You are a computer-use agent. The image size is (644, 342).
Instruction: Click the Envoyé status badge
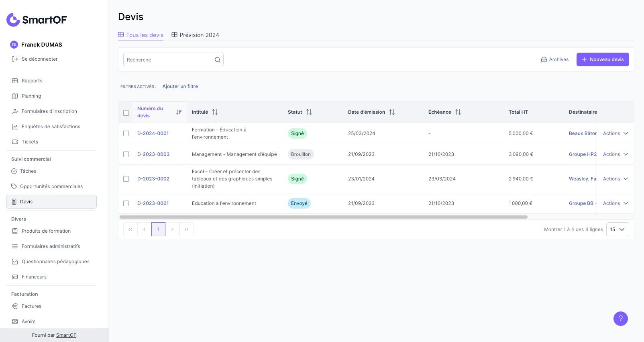coord(299,203)
